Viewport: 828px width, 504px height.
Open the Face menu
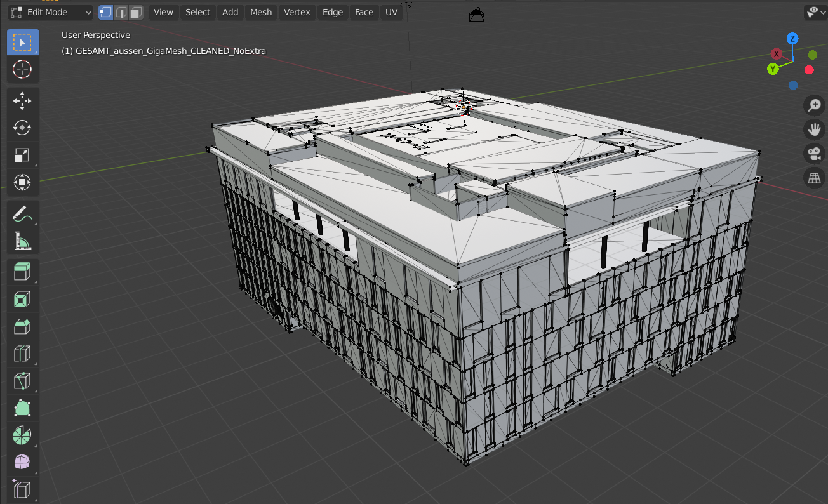coord(364,12)
